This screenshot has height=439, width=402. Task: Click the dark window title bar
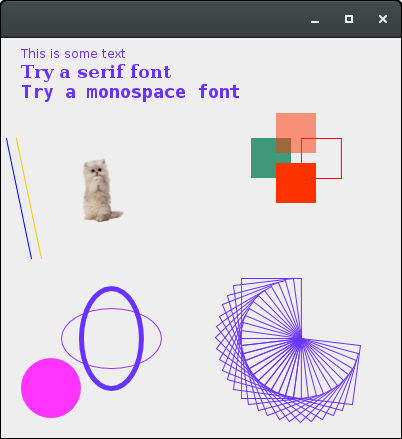(153, 19)
